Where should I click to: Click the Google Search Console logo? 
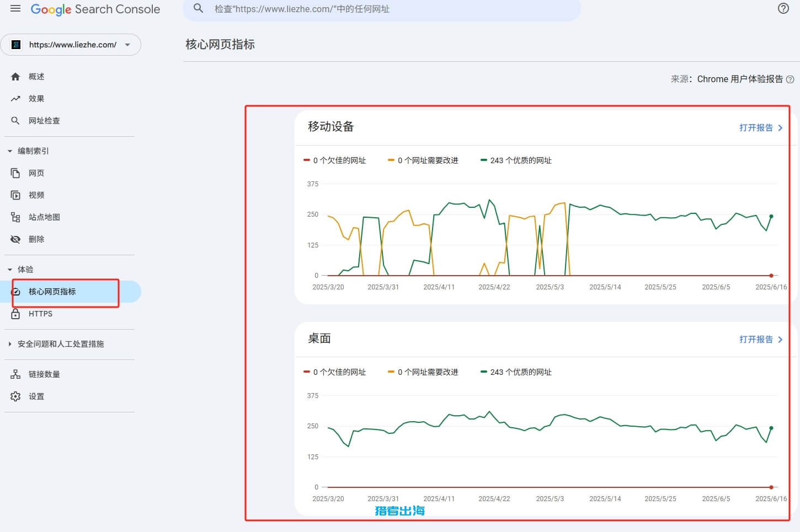[x=95, y=9]
